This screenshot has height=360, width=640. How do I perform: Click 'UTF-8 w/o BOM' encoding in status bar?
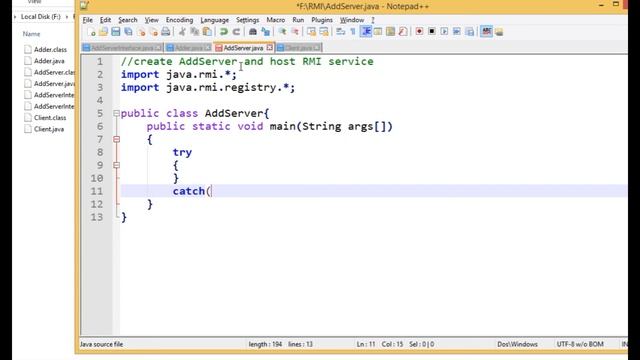pos(580,344)
